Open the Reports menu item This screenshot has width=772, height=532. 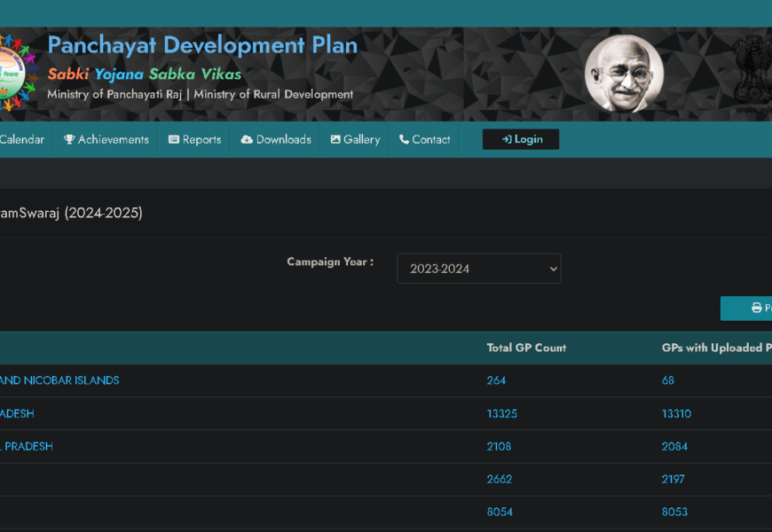click(x=195, y=140)
